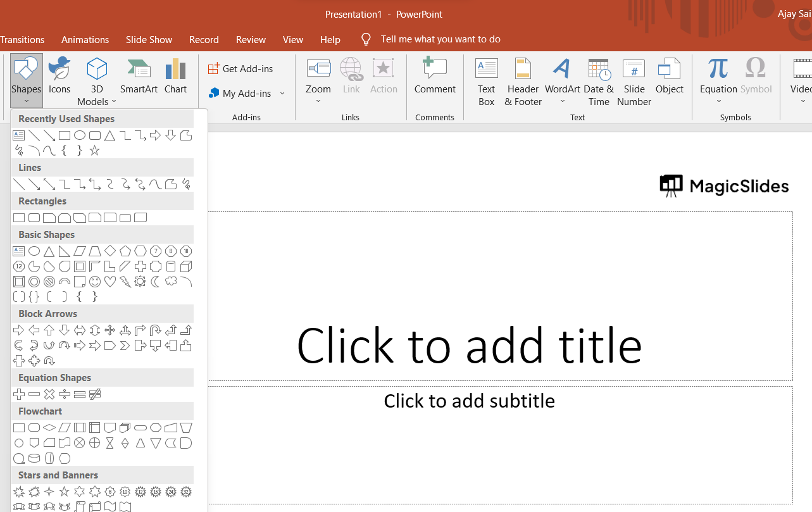Expand the 3D Models dropdown
Screen dimensions: 812x512
[x=114, y=102]
